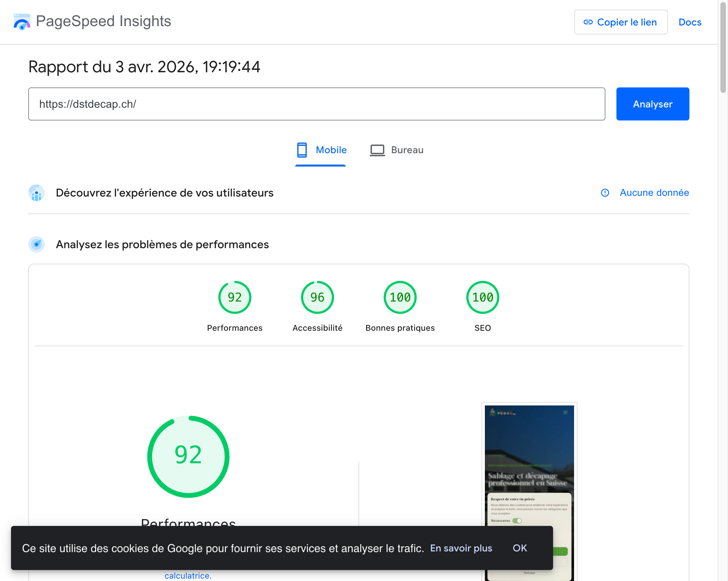Open the Aucune donnée link
728x581 pixels.
point(654,193)
